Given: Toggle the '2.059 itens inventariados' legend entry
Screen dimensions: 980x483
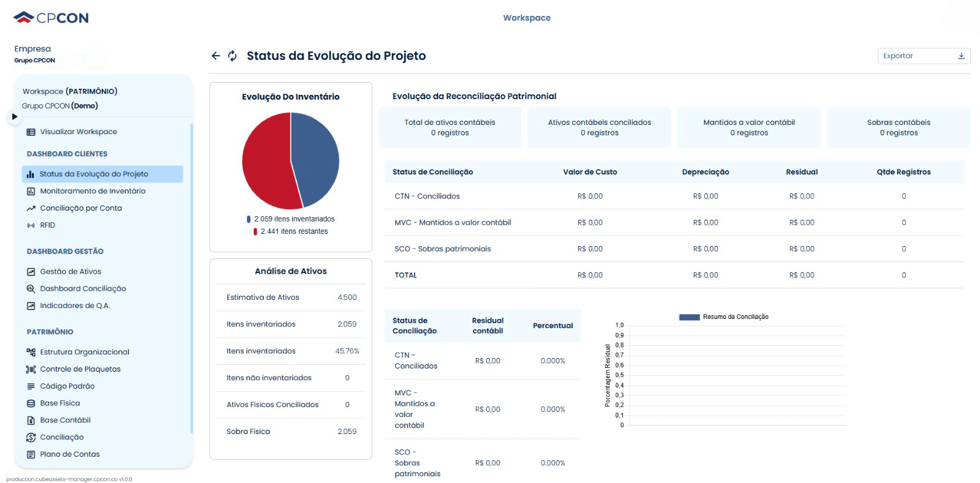Looking at the screenshot, I should (290, 219).
